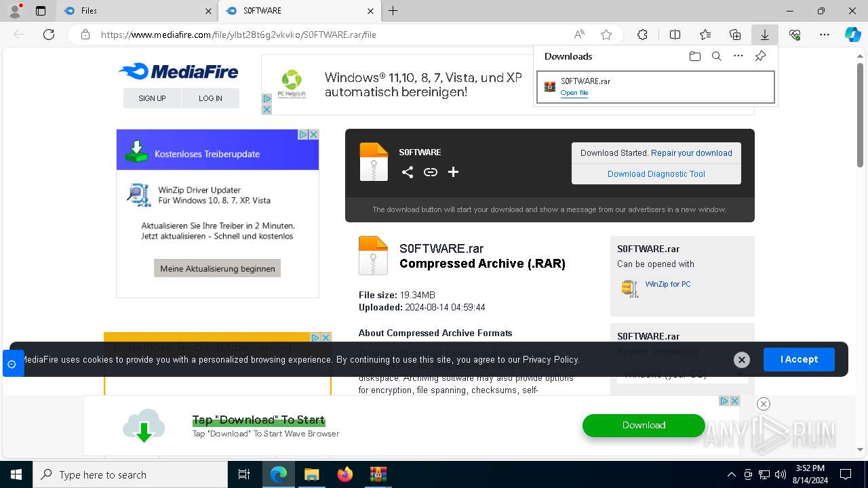View site information lock icon

pyautogui.click(x=85, y=35)
